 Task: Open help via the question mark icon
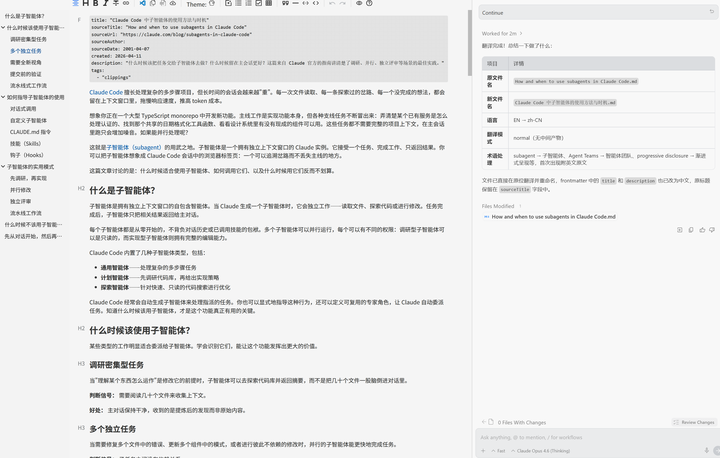tap(369, 3)
